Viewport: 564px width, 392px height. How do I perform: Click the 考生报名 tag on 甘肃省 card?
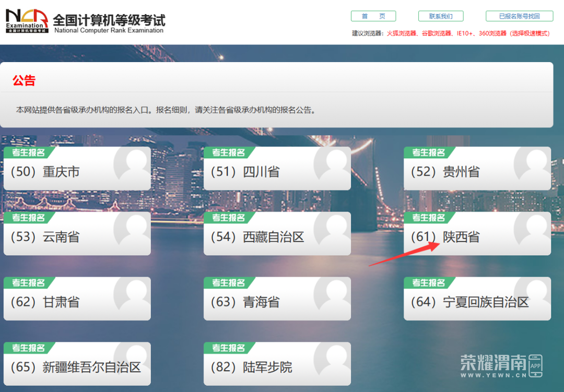[28, 283]
